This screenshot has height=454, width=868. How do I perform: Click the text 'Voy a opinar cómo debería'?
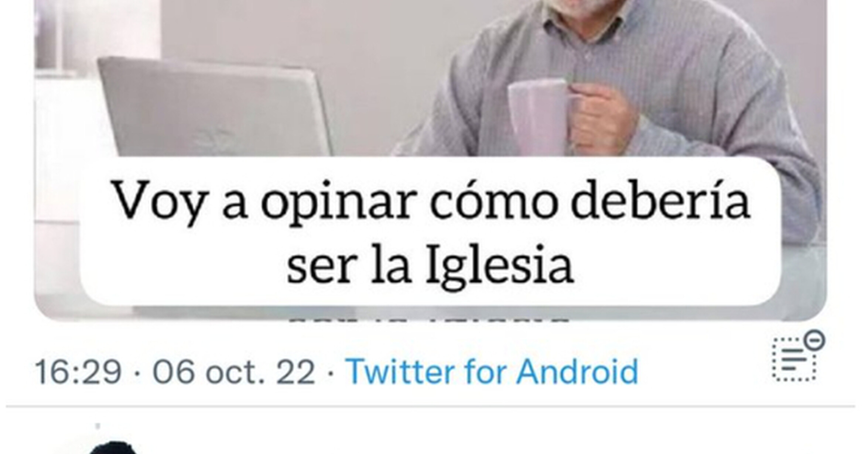point(431,202)
